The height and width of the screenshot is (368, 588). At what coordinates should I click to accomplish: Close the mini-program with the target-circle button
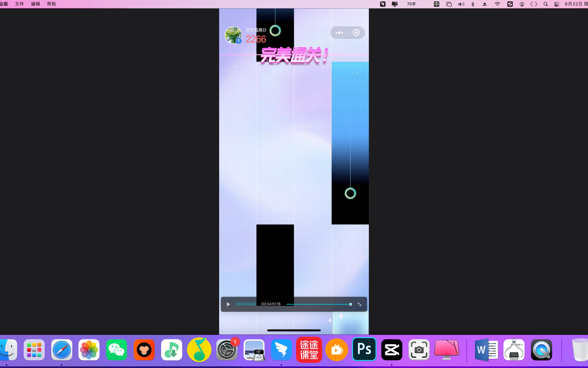356,33
